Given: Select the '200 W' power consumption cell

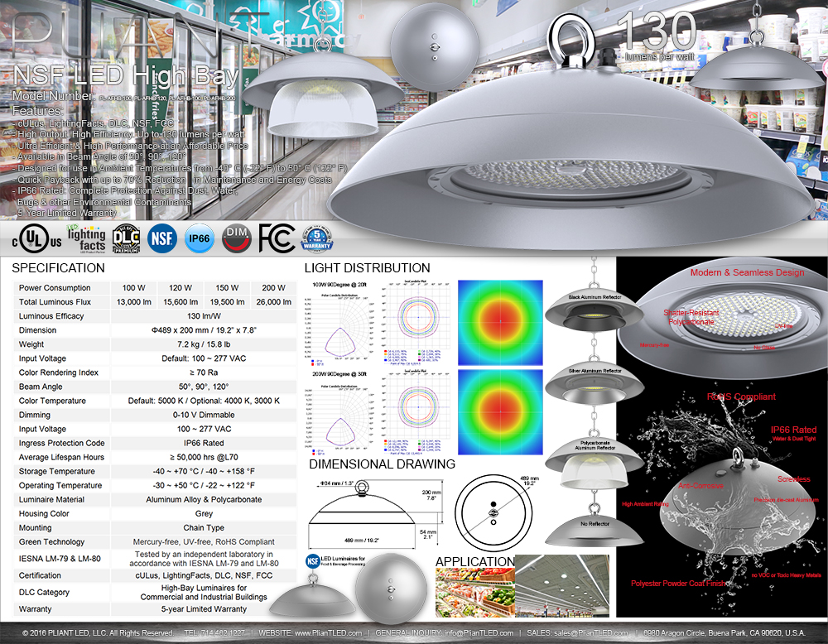Looking at the screenshot, I should (x=273, y=288).
